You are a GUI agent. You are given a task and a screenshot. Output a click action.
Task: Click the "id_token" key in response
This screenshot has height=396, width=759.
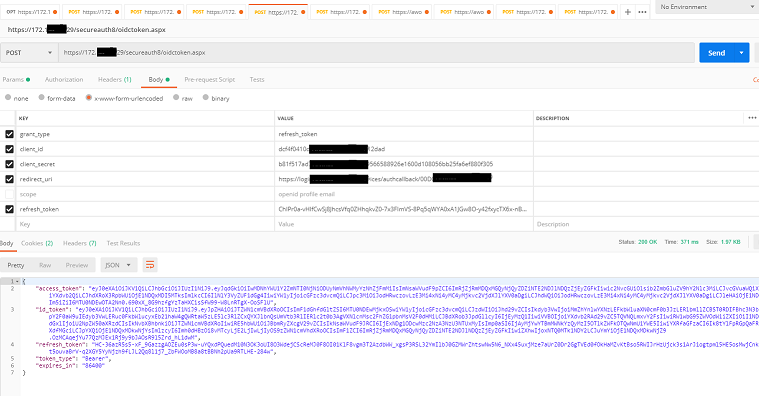(52, 309)
